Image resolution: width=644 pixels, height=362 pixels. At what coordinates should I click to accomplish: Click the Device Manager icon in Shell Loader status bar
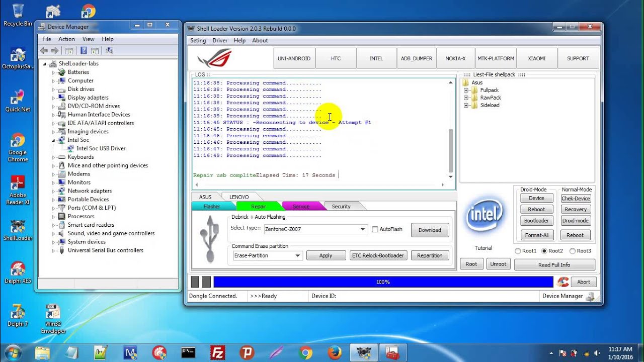point(590,297)
